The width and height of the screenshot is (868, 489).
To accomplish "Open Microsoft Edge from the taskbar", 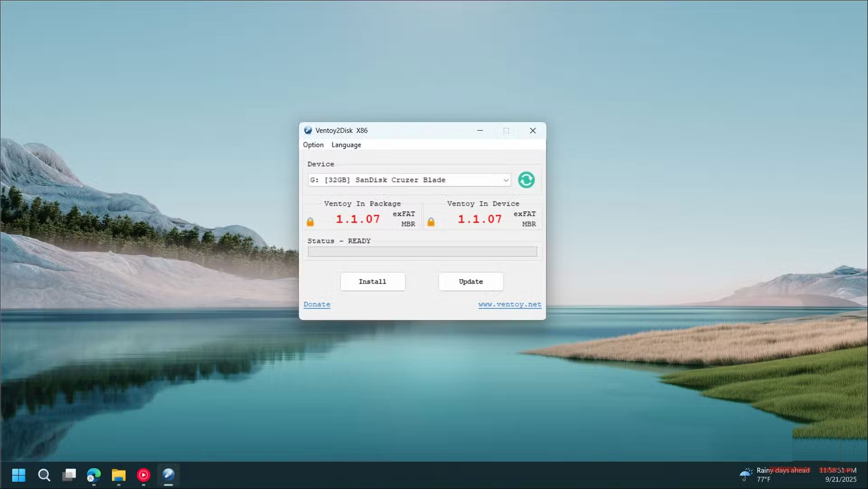I will point(94,475).
